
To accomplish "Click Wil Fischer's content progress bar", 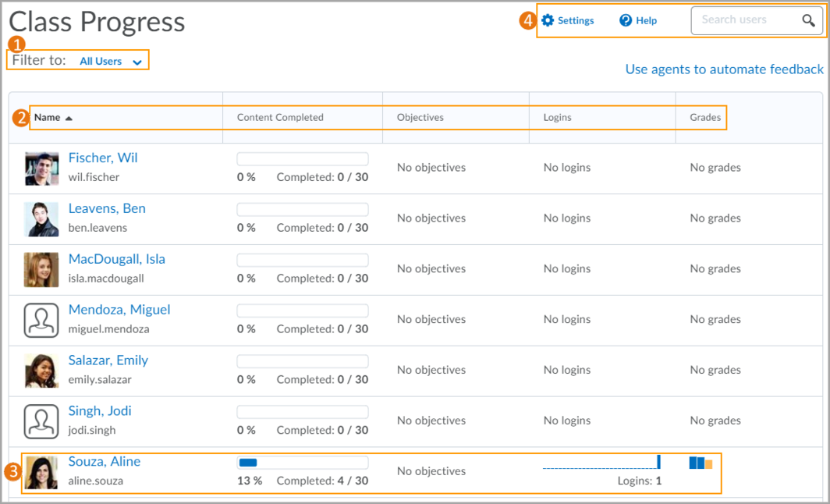I will coord(303,159).
